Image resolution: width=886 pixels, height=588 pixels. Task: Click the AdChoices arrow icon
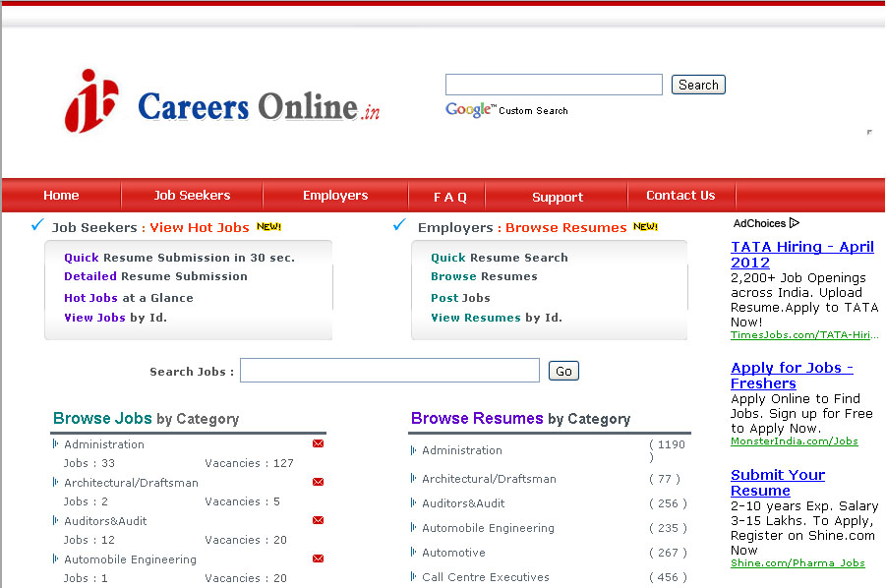tap(795, 223)
